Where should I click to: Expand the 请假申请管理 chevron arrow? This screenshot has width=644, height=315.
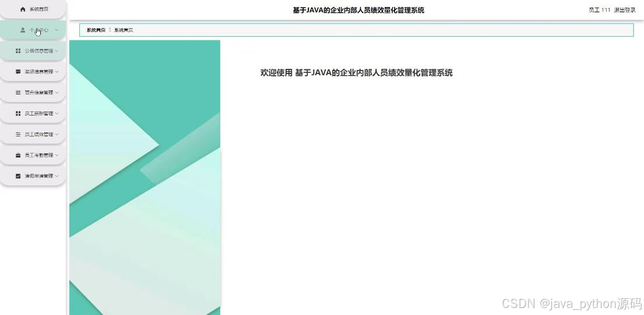coord(57,176)
